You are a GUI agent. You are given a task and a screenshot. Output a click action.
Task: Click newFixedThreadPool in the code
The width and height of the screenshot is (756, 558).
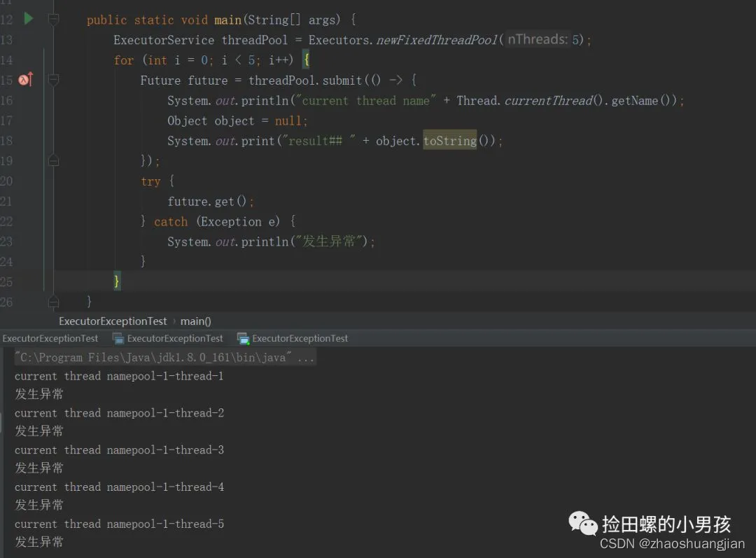pyautogui.click(x=437, y=39)
